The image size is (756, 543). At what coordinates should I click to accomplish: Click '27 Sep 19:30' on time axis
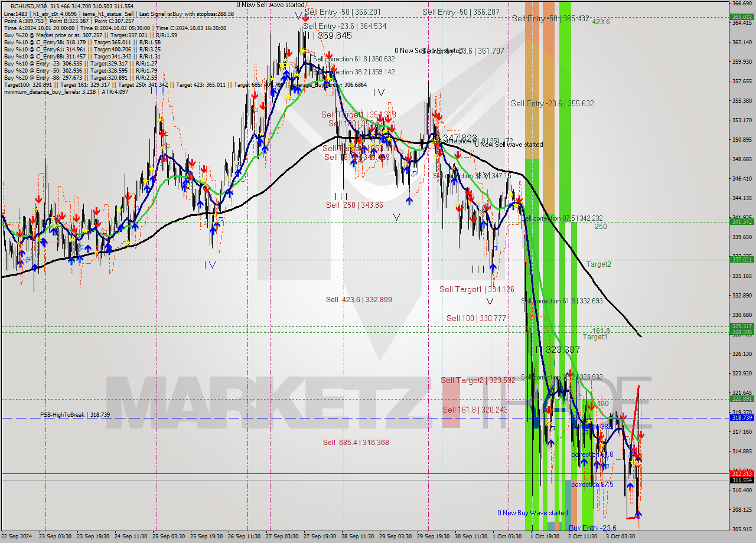click(320, 537)
